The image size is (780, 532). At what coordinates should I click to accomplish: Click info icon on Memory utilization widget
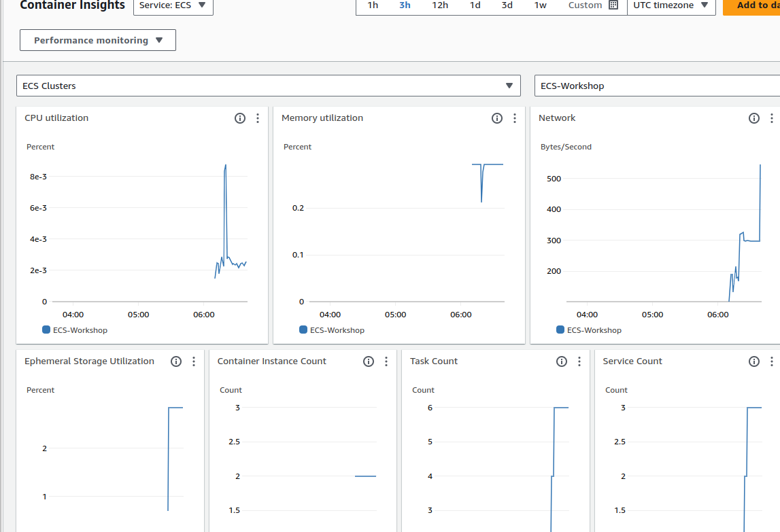[497, 118]
